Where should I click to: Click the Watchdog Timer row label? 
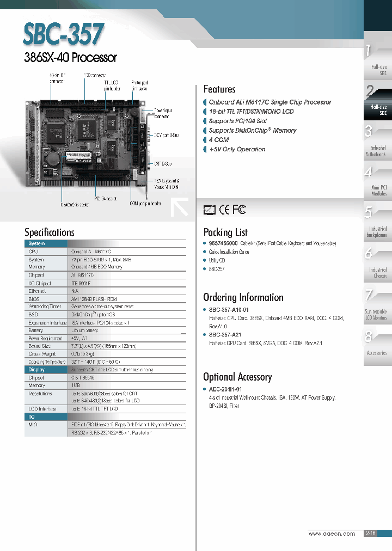(x=45, y=307)
